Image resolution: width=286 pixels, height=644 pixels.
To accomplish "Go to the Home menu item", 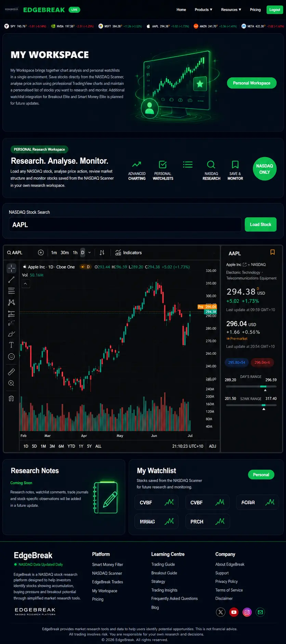I will [x=181, y=10].
